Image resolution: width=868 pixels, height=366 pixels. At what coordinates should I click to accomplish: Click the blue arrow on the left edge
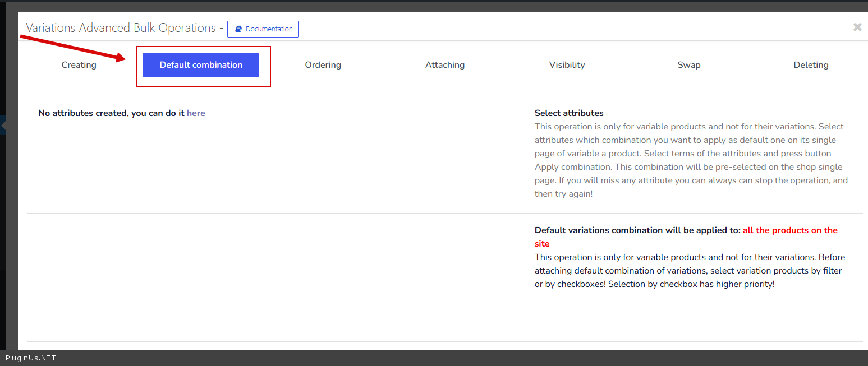[3, 127]
